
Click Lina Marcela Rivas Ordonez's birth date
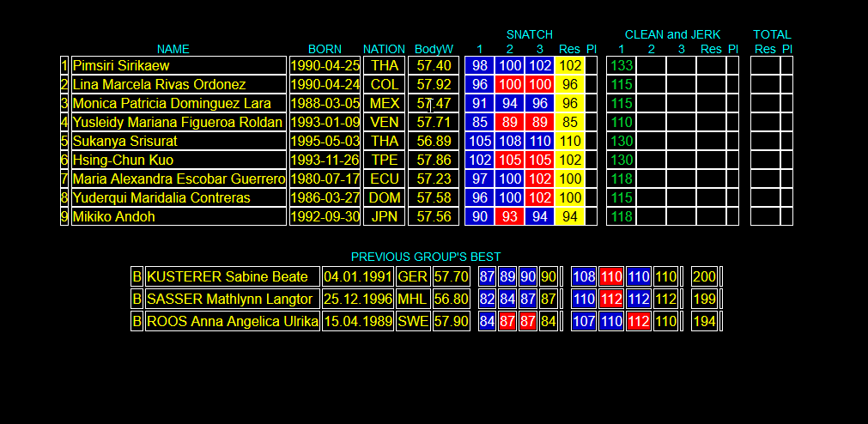click(325, 84)
